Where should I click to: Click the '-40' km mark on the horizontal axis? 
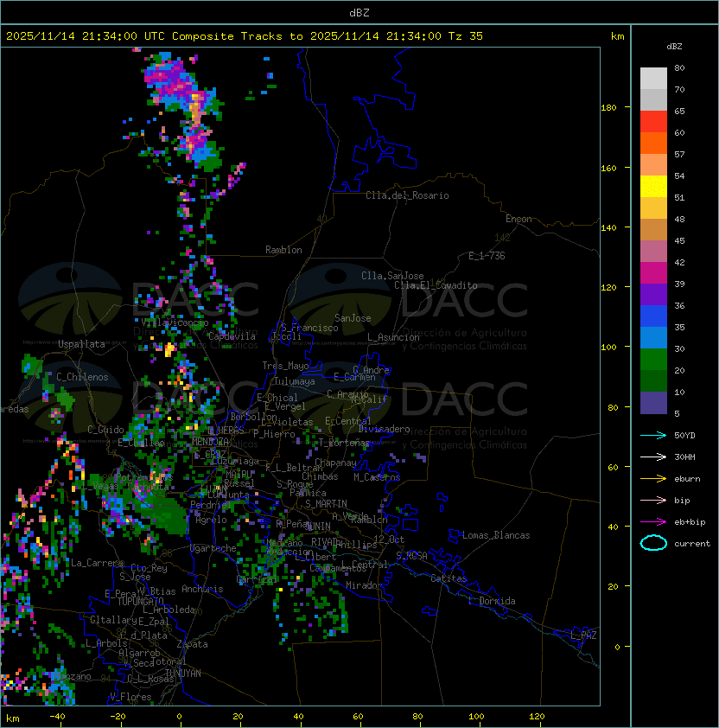[57, 717]
